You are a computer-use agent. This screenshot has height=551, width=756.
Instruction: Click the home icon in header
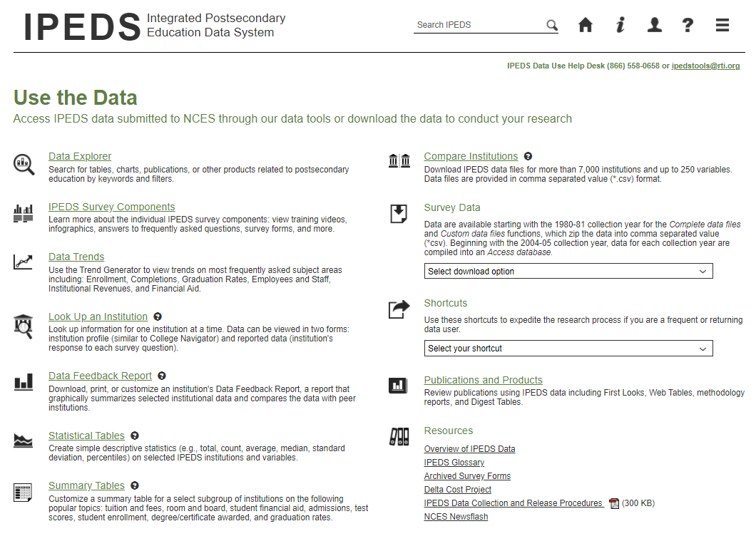(x=586, y=25)
